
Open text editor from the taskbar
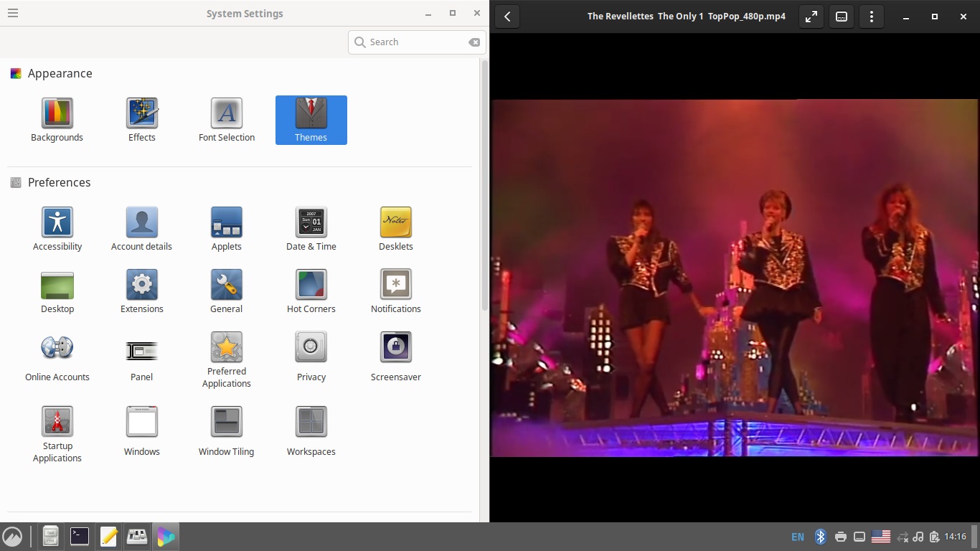pos(108,537)
